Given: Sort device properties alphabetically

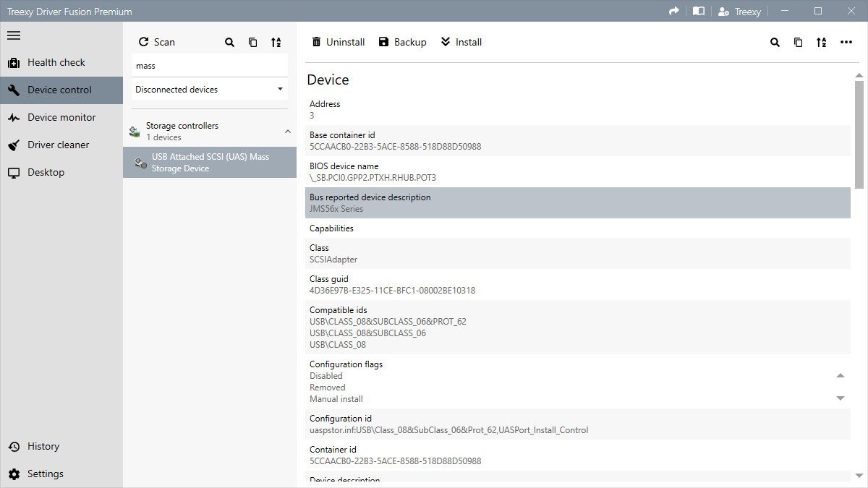Looking at the screenshot, I should pyautogui.click(x=821, y=42).
